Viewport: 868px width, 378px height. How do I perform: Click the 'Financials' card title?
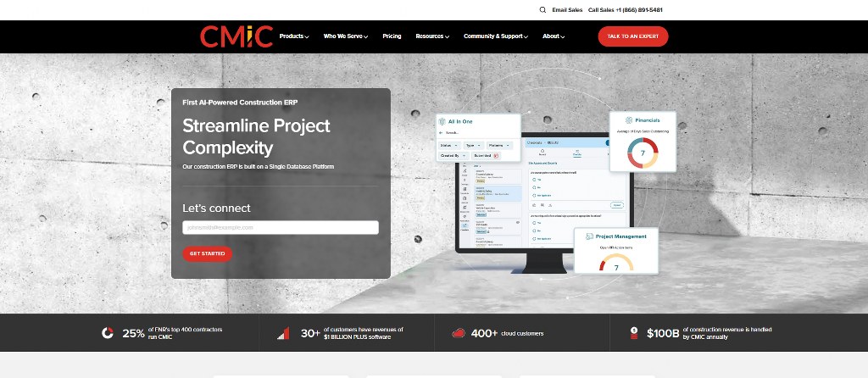(647, 120)
